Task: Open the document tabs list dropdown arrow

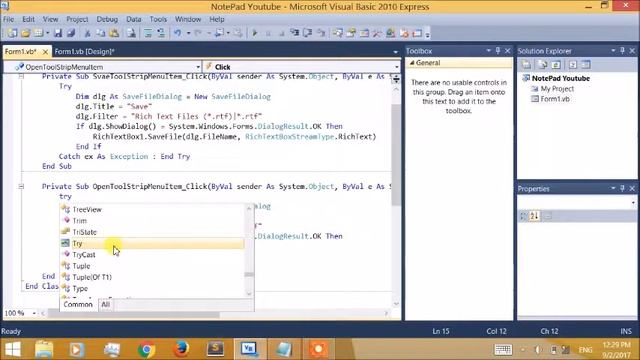Action: (395, 52)
